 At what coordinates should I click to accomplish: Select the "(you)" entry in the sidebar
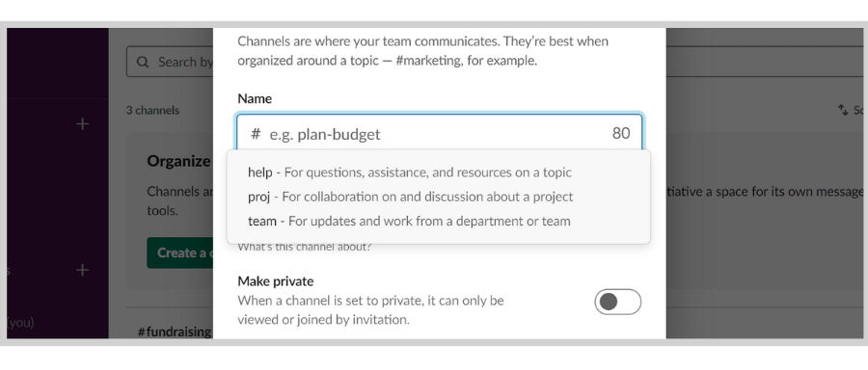20,322
